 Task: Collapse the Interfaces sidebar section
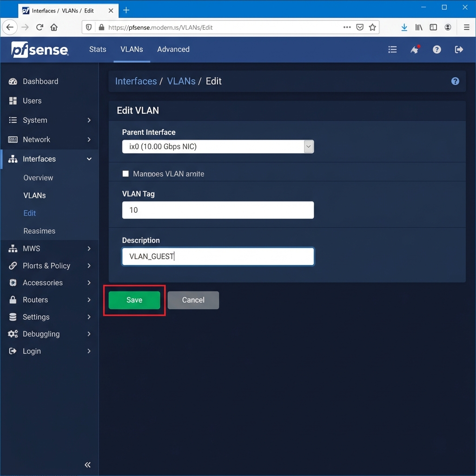point(40,159)
